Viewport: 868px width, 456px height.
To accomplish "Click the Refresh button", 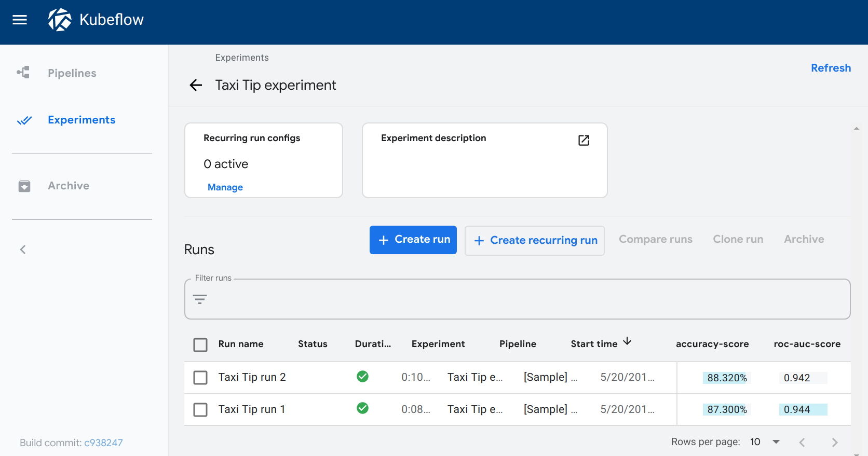I will pyautogui.click(x=831, y=68).
